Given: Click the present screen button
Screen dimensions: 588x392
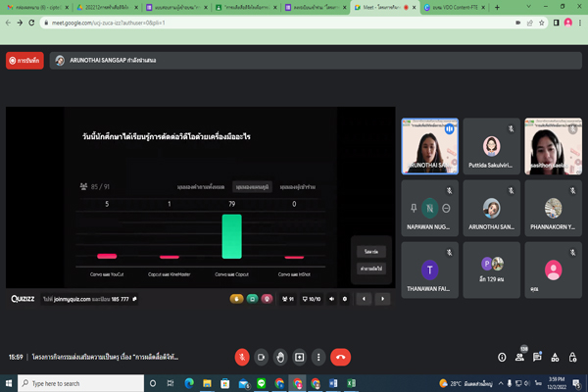Looking at the screenshot, I should tap(299, 357).
